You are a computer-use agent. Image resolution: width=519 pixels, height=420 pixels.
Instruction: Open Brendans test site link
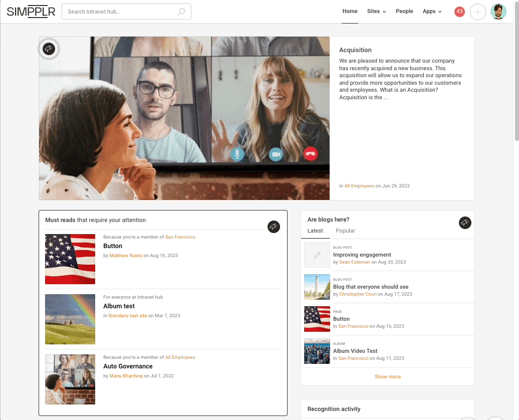click(x=127, y=316)
